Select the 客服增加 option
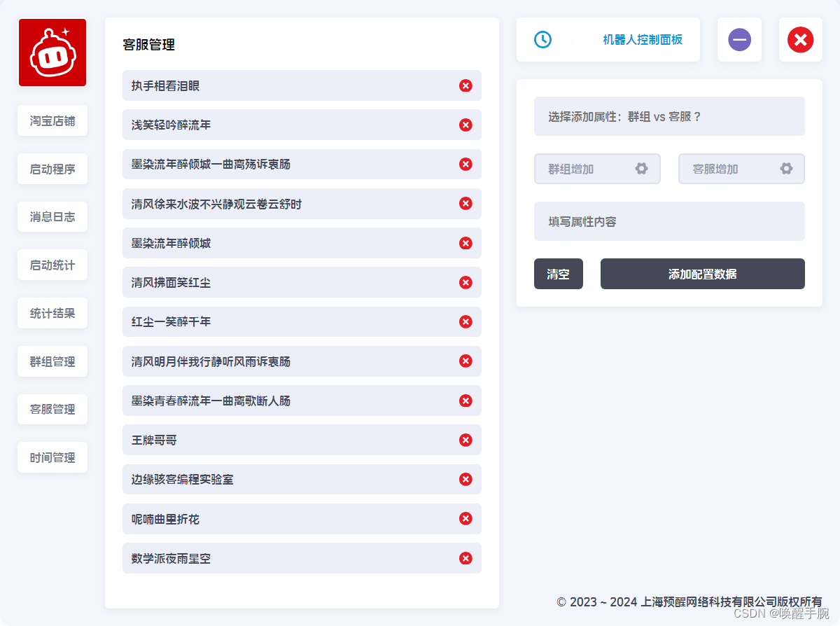The height and width of the screenshot is (626, 840). point(741,169)
